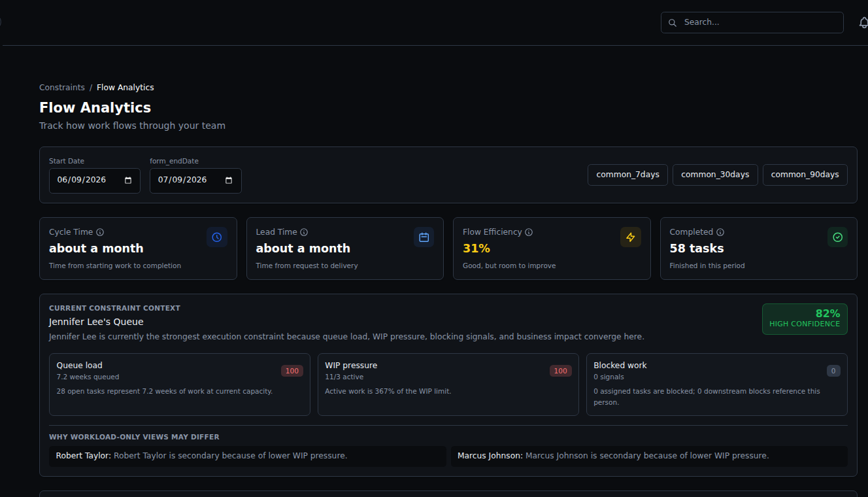Click the Flow Analytics breadcrumb item
Image resolution: width=868 pixels, height=497 pixels.
[x=125, y=88]
